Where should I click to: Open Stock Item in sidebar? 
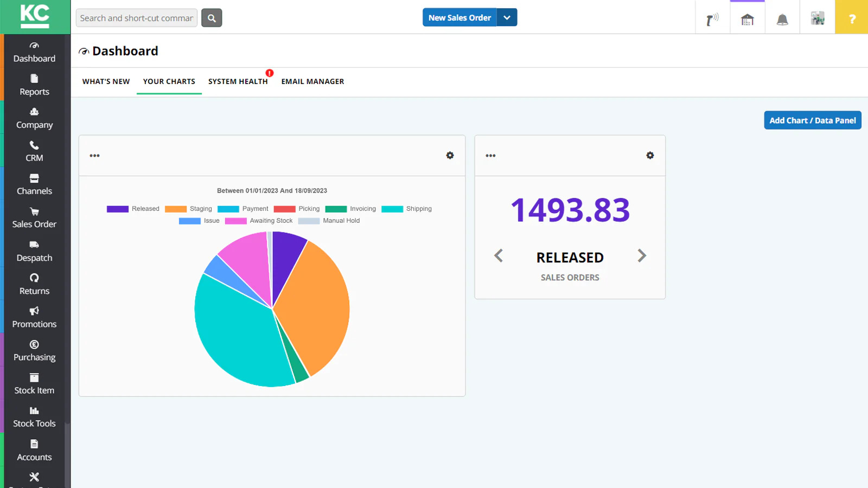pyautogui.click(x=34, y=384)
